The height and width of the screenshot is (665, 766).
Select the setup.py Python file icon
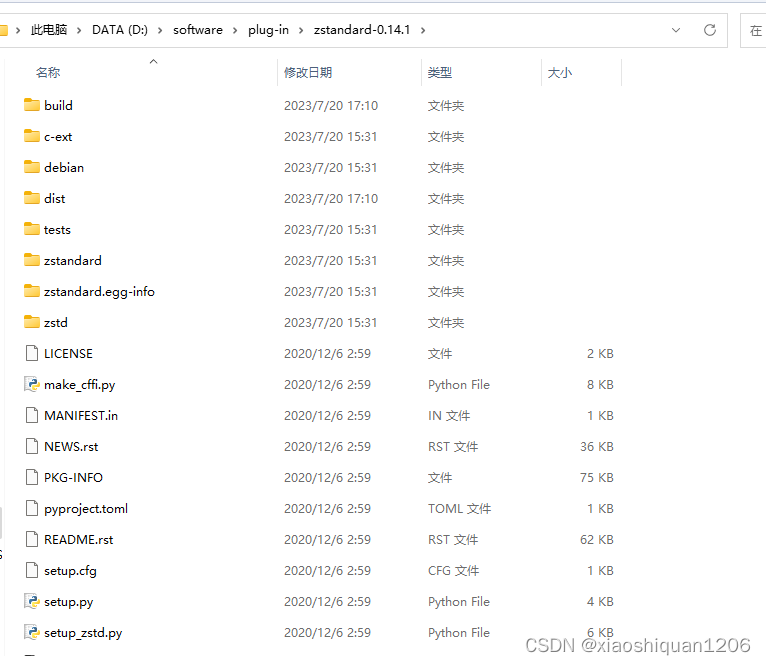tap(32, 601)
